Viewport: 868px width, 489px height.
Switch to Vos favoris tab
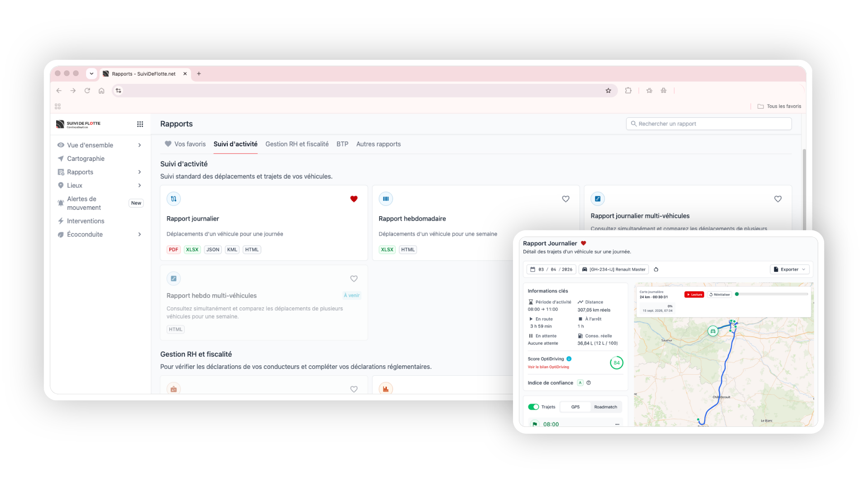(x=185, y=144)
